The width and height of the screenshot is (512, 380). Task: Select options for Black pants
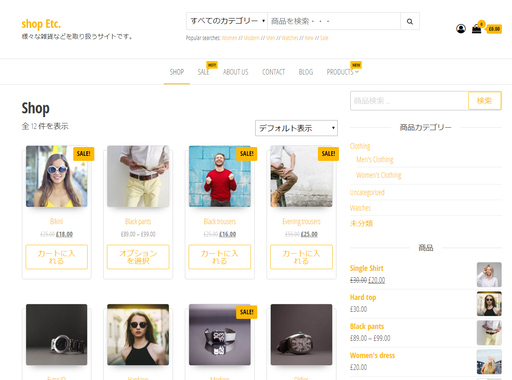click(138, 257)
